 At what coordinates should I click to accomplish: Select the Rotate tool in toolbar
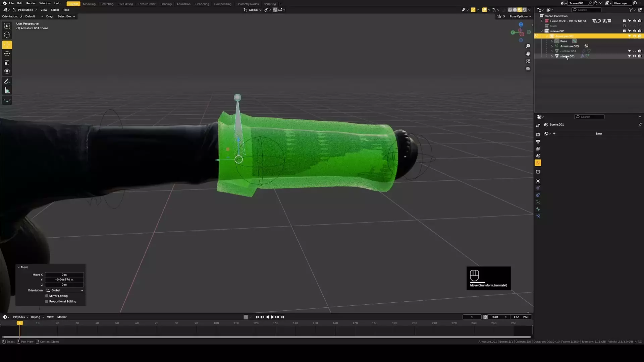pyautogui.click(x=7, y=54)
